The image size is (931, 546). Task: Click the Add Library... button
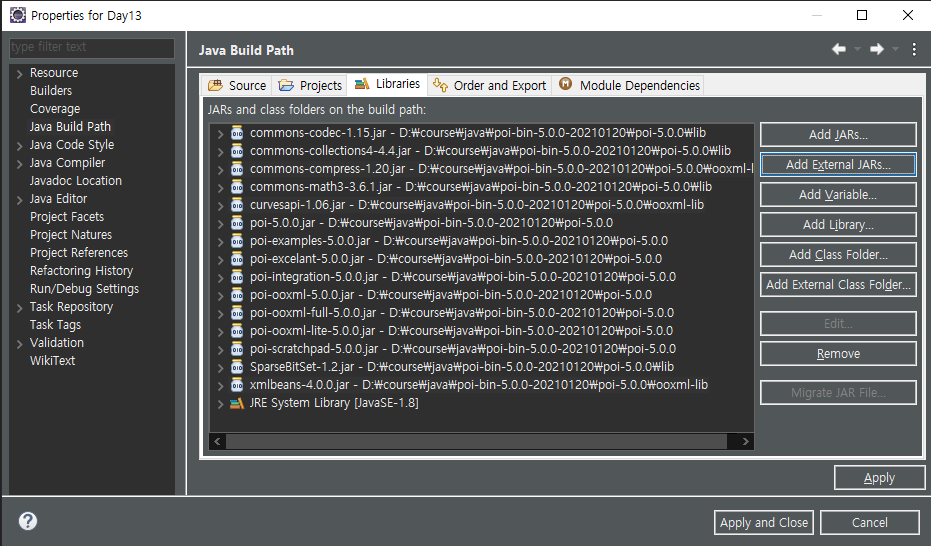click(838, 224)
